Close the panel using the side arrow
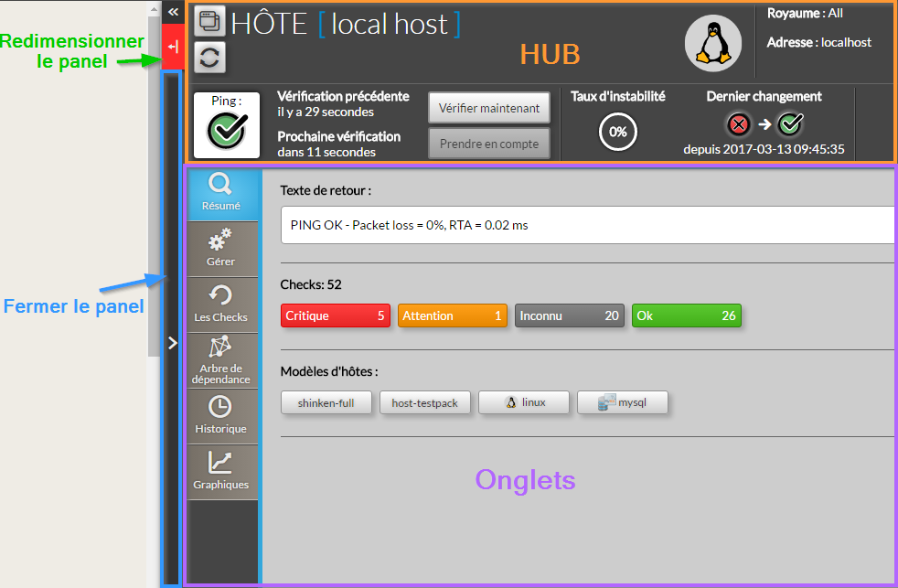898x588 pixels. point(172,342)
